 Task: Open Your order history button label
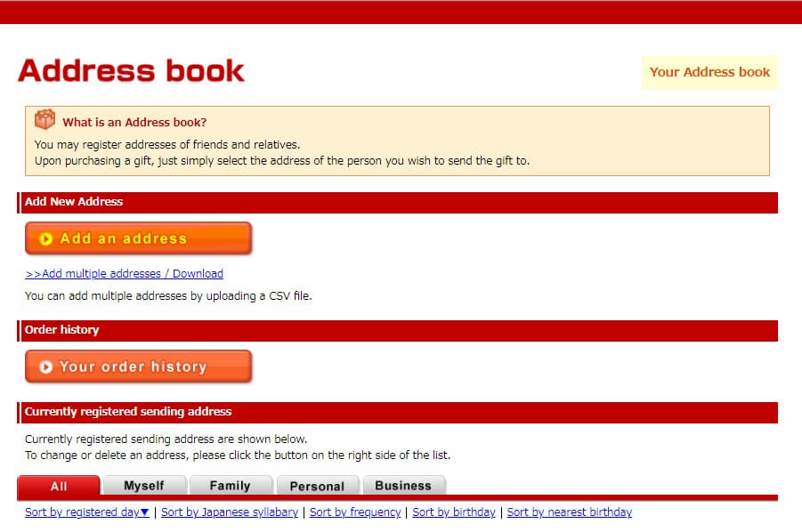(133, 367)
